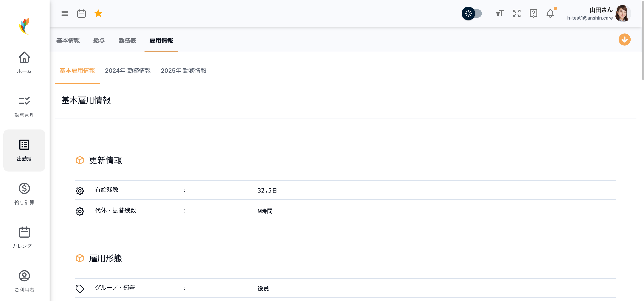The image size is (644, 301).
Task: Open the notifications bell
Action: (550, 13)
